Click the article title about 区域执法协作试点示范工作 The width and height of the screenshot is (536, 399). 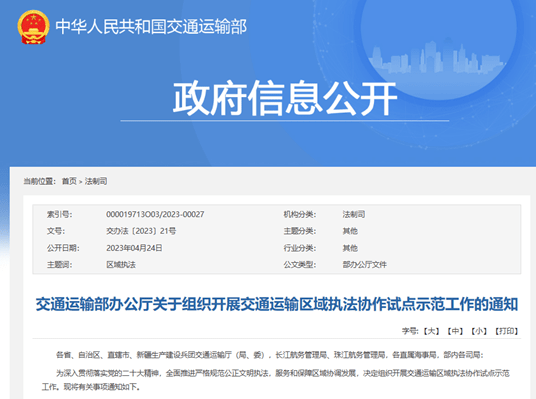click(x=277, y=304)
